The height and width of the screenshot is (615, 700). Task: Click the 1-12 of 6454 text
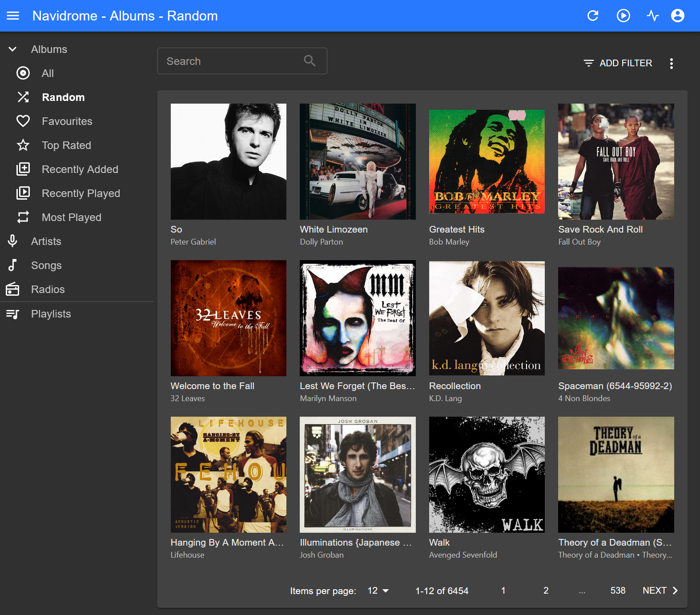pos(442,591)
